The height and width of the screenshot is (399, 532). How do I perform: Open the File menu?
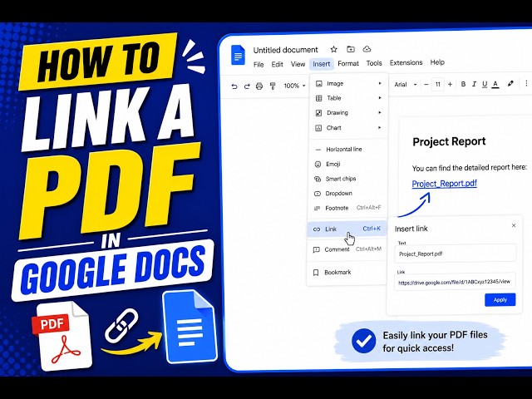pyautogui.click(x=259, y=65)
